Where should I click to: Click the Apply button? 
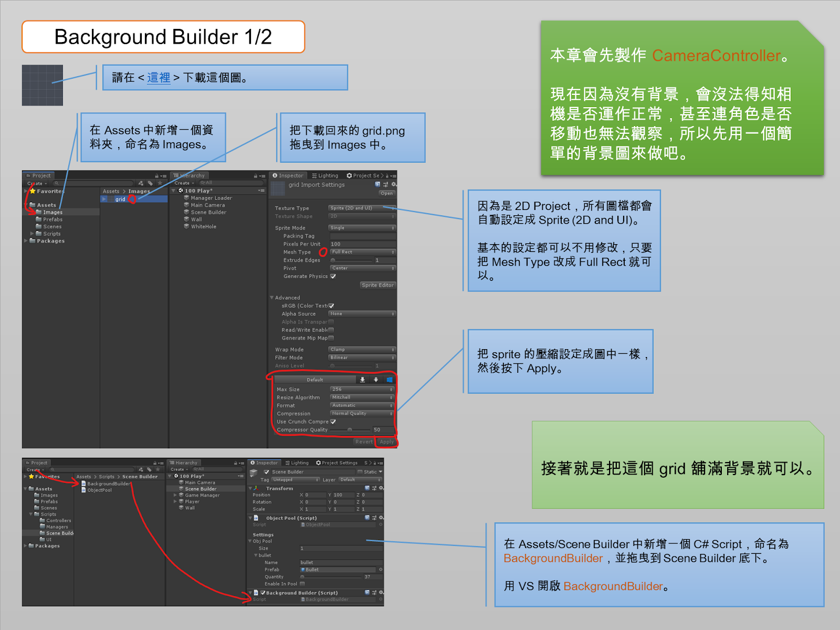coord(386,442)
